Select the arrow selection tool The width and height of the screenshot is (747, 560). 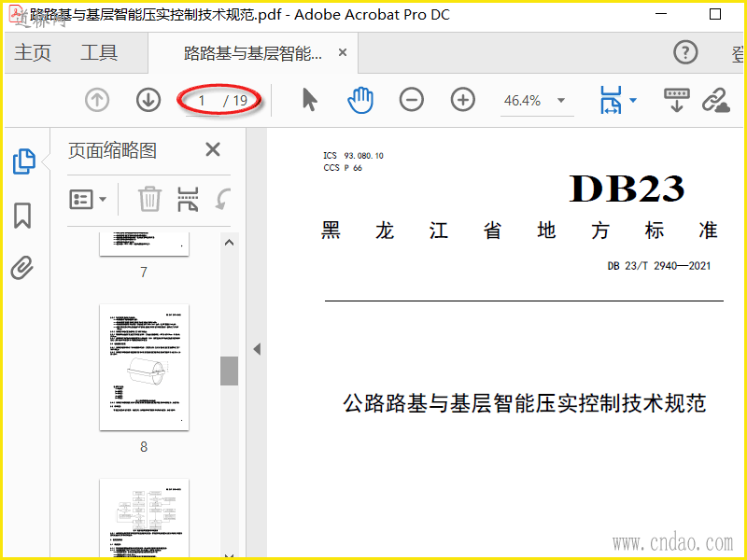pos(310,100)
